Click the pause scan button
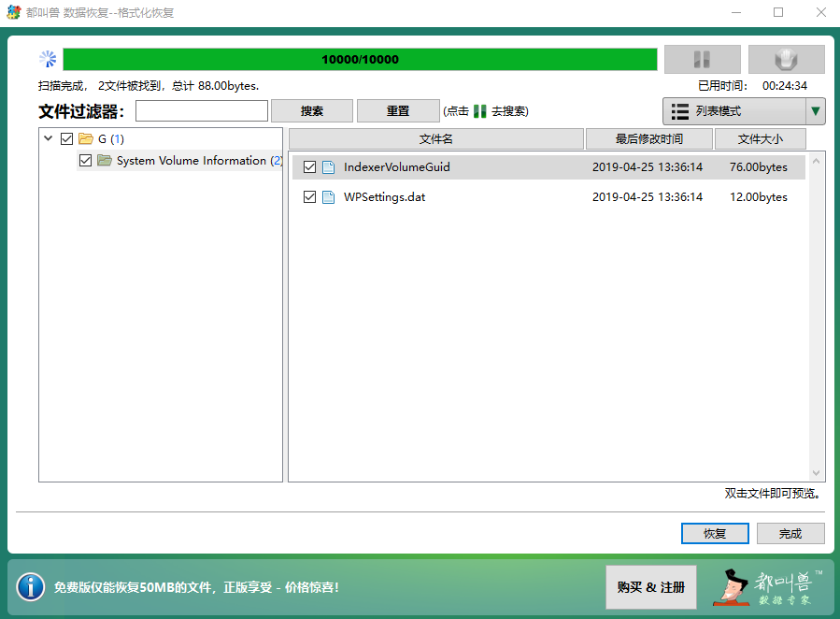Image resolution: width=840 pixels, height=619 pixels. [703, 59]
